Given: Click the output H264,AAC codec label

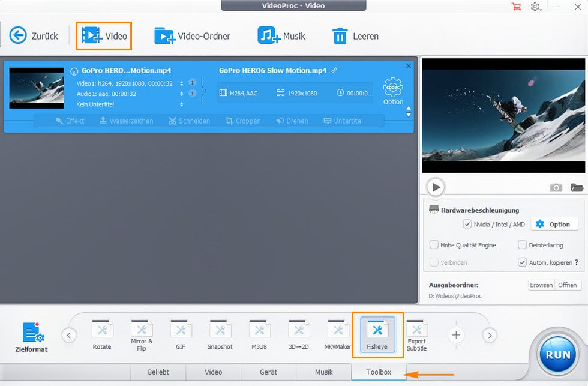Looking at the screenshot, I should tap(239, 93).
